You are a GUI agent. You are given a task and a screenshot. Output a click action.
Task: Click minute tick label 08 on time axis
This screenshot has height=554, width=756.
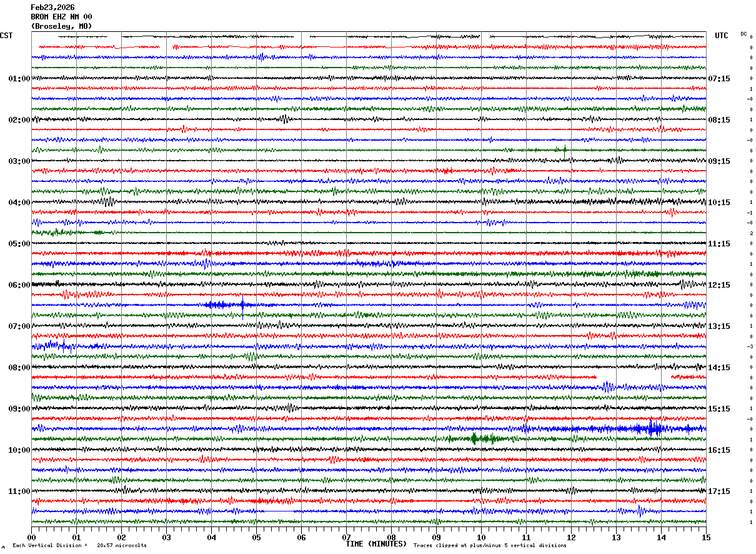[391, 537]
